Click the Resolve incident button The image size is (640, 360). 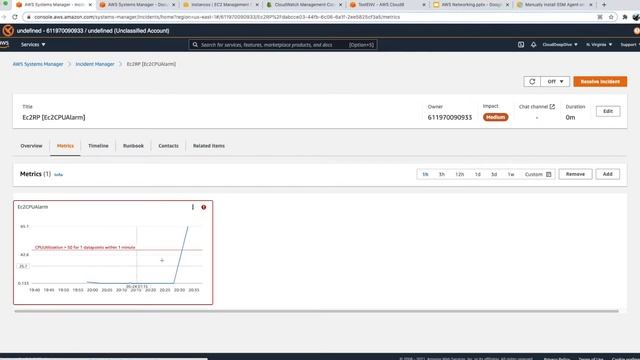pyautogui.click(x=600, y=82)
